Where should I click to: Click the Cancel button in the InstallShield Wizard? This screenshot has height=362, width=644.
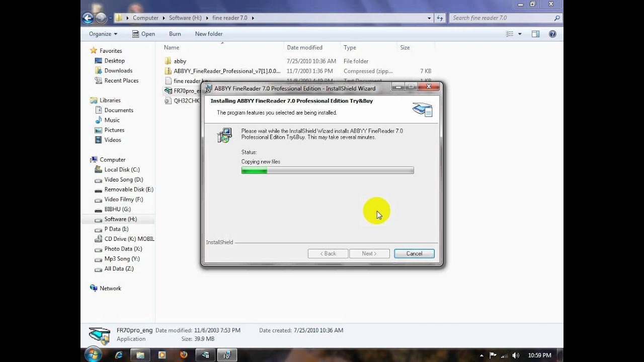[414, 253]
